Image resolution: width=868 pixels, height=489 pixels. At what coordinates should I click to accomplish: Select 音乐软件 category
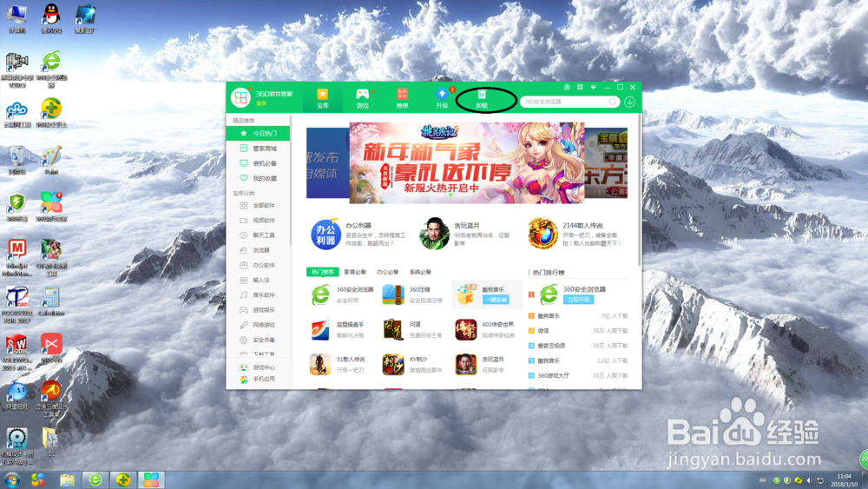[258, 295]
